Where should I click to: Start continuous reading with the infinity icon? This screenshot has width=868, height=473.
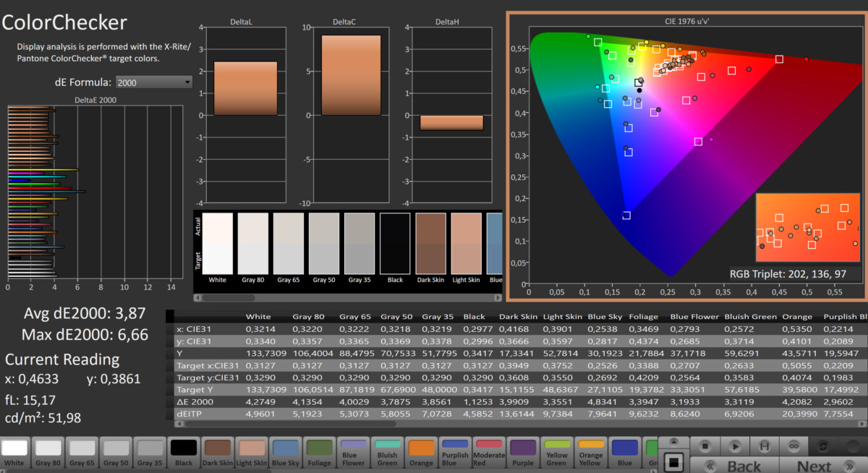pyautogui.click(x=793, y=446)
